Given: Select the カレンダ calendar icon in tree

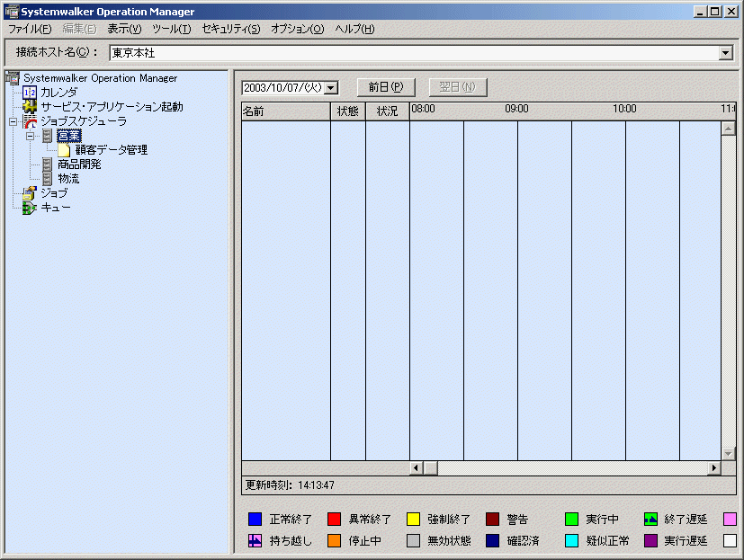Looking at the screenshot, I should (x=30, y=93).
